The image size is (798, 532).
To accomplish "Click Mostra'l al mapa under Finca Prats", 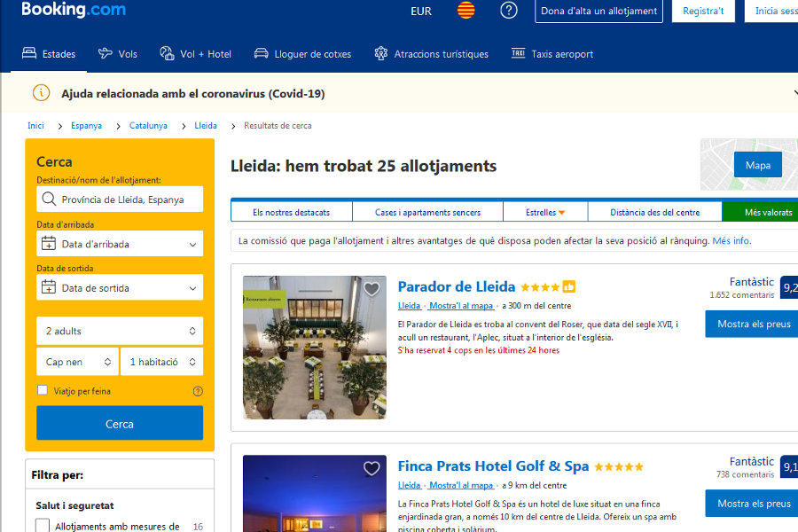I will point(461,485).
